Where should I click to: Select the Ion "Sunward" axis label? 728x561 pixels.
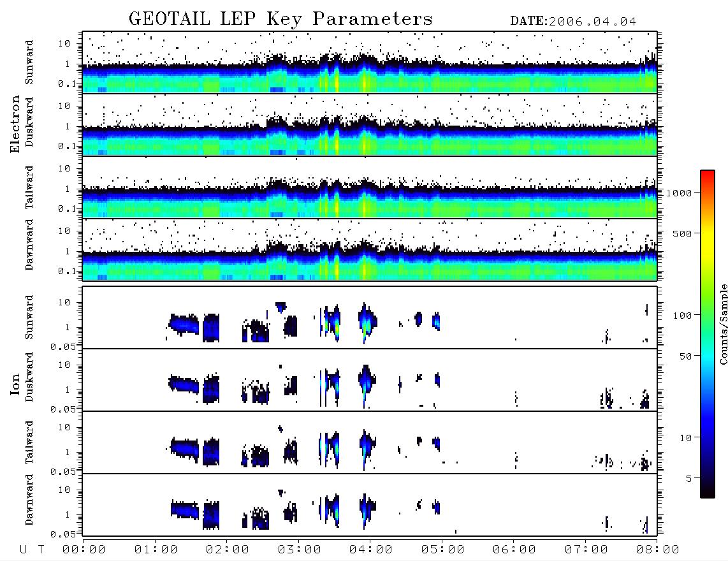pyautogui.click(x=29, y=317)
